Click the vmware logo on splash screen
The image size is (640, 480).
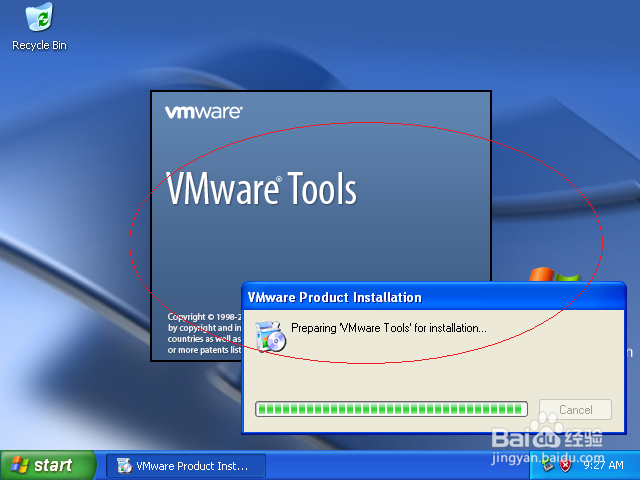pos(204,112)
